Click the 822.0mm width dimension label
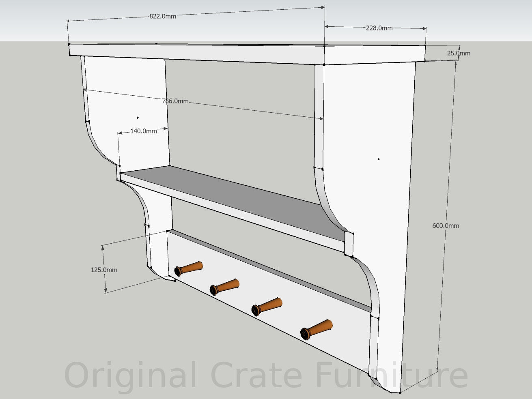 [163, 16]
